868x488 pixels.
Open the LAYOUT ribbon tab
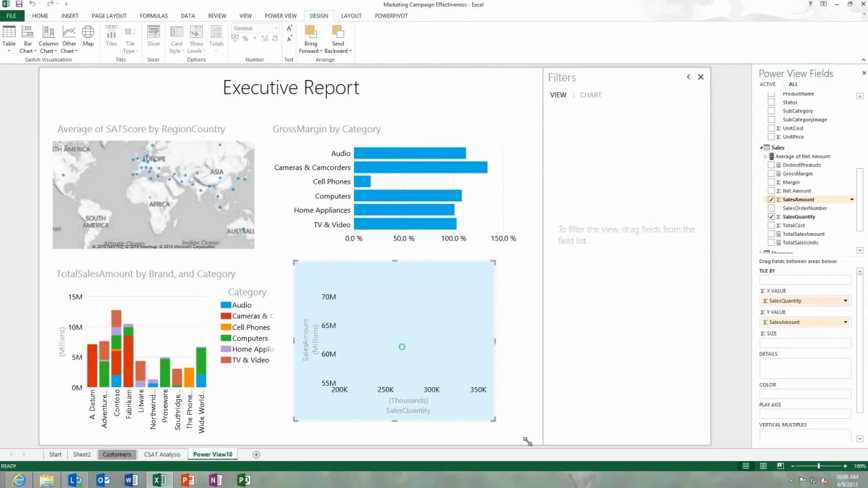click(351, 16)
